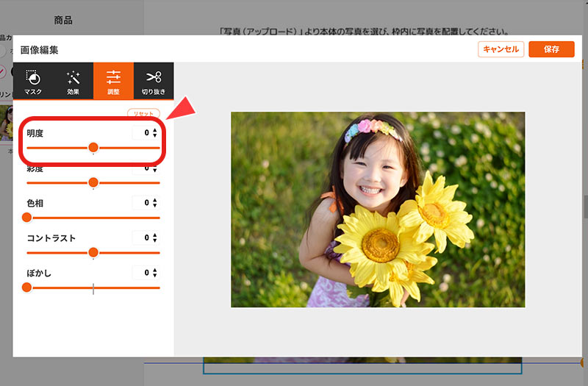Open the 切り抜き (crop) scissors tab
The height and width of the screenshot is (386, 588).
(154, 82)
